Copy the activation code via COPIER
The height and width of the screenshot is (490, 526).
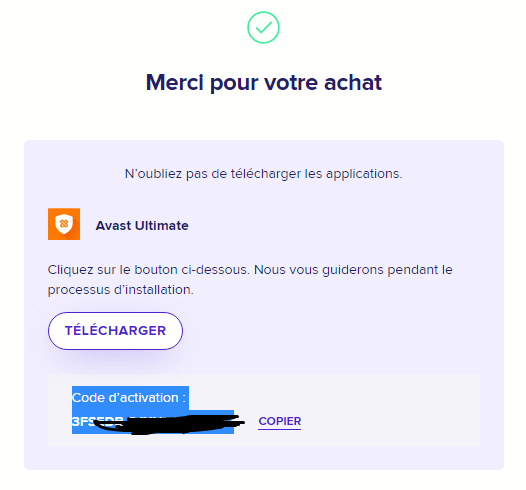point(279,421)
